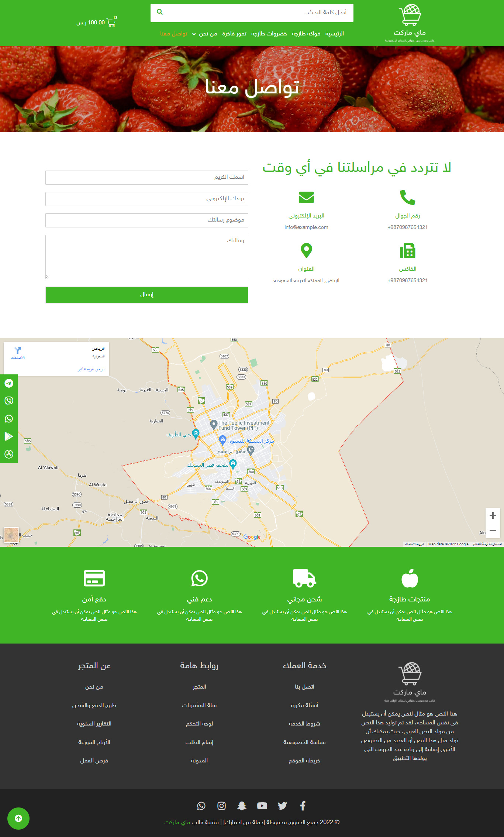The width and height of the screenshot is (504, 837).
Task: Click the Viber icon in side bar
Action: pos(9,401)
